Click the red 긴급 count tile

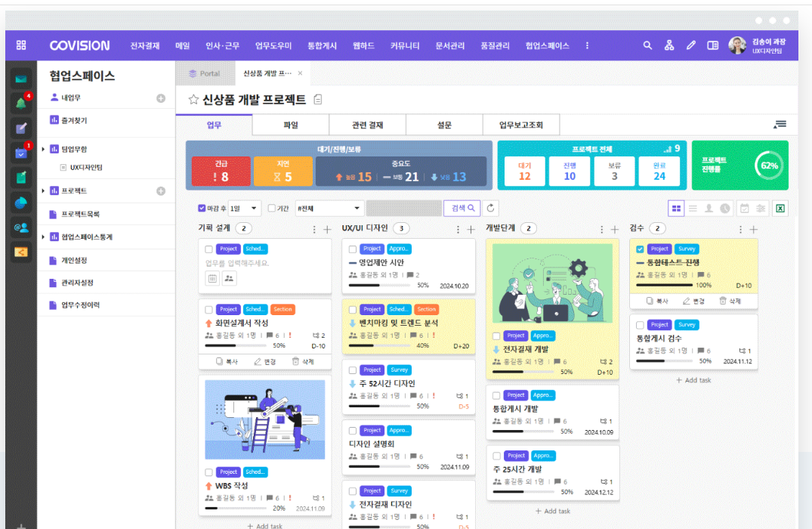221,172
